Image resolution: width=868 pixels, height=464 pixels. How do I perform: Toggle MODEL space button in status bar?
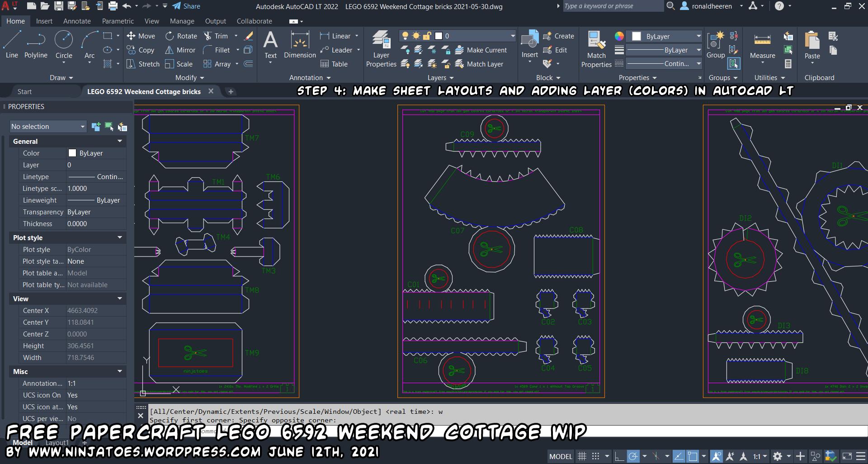561,456
